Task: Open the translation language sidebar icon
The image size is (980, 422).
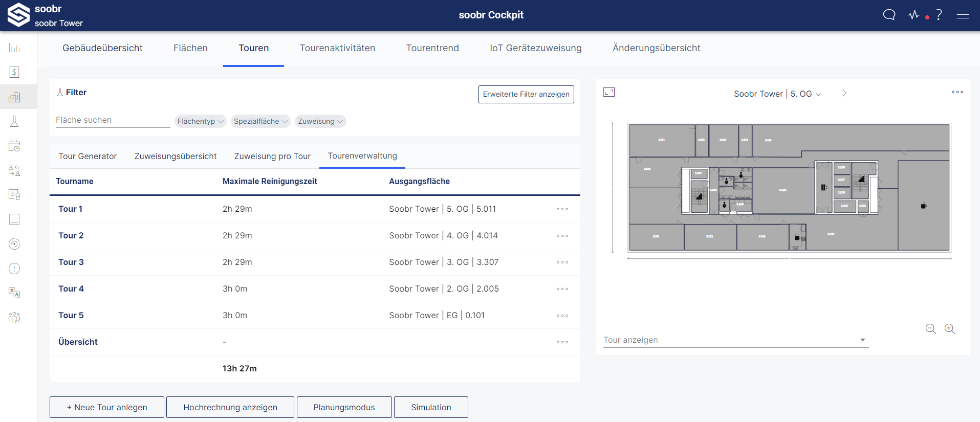Action: click(14, 293)
